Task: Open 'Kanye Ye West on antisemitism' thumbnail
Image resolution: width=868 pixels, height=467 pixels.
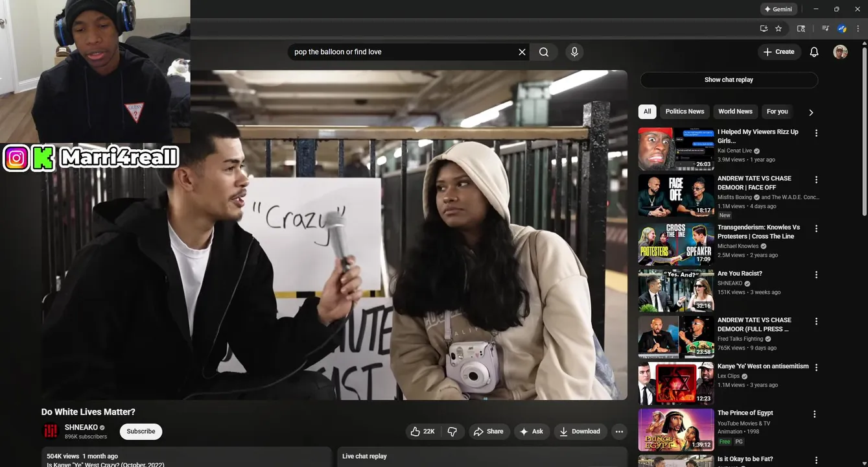Action: [x=676, y=383]
